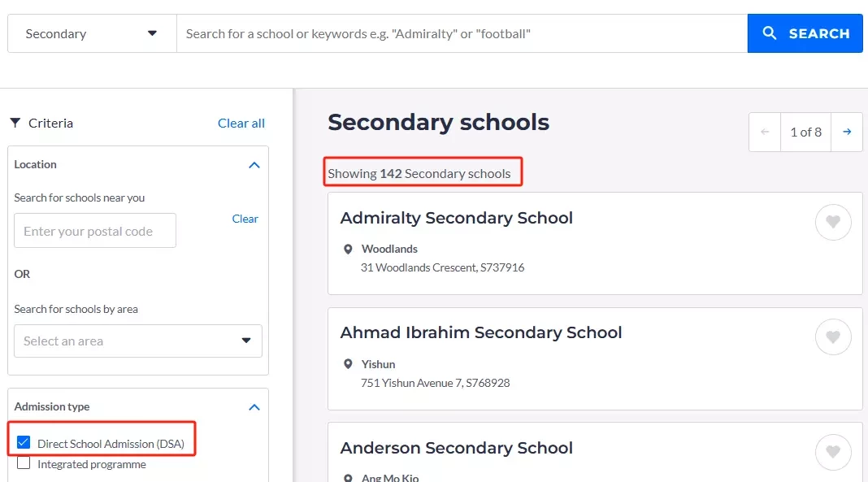868x482 pixels.
Task: Click location pin icon beside Yishun
Action: (x=349, y=364)
